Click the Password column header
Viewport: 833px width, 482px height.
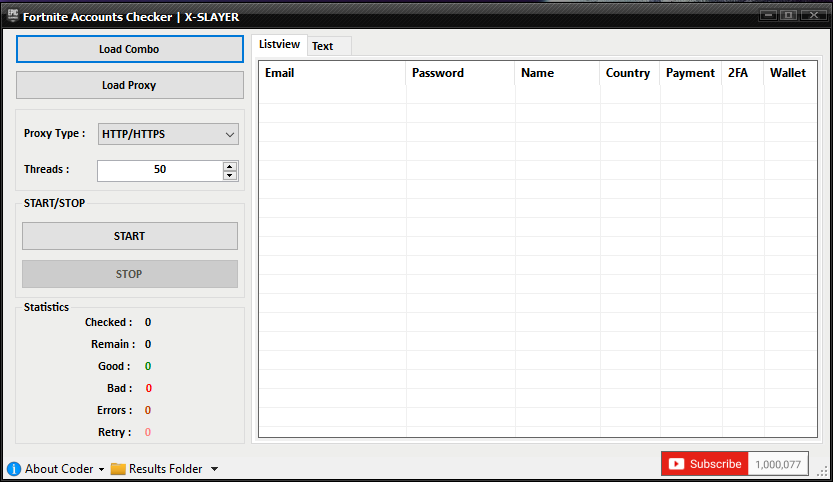point(460,73)
